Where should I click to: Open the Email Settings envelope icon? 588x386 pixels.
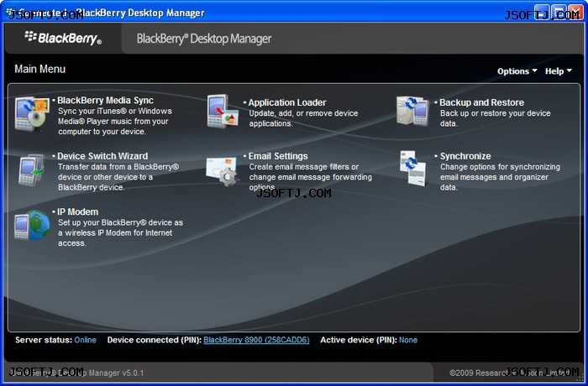click(x=222, y=171)
